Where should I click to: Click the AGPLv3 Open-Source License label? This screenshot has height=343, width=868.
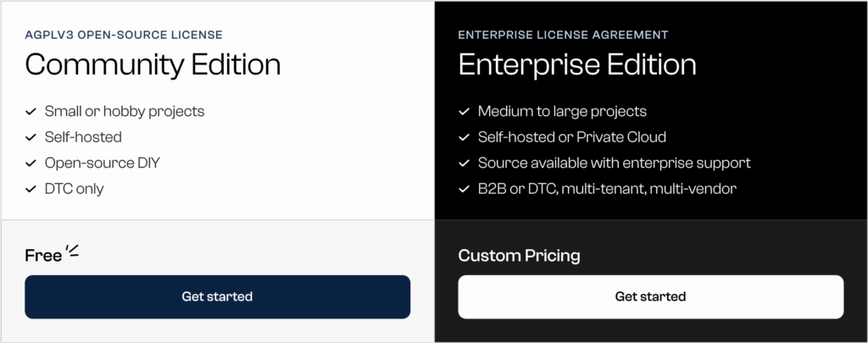[124, 35]
